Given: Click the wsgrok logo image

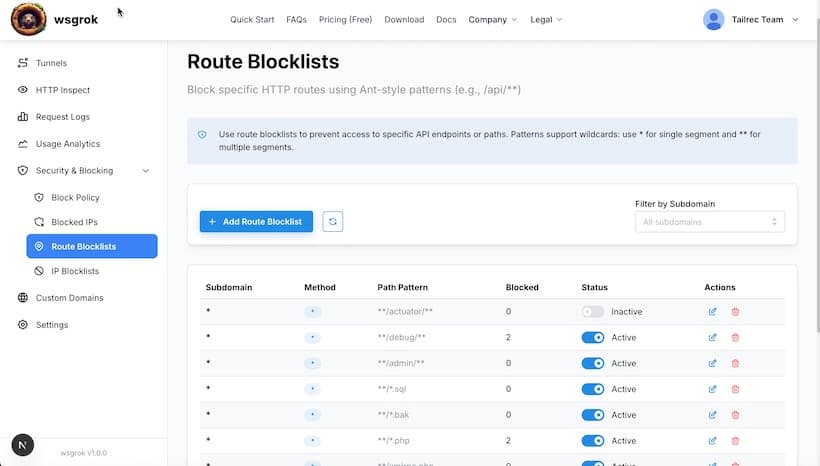Looking at the screenshot, I should [28, 19].
